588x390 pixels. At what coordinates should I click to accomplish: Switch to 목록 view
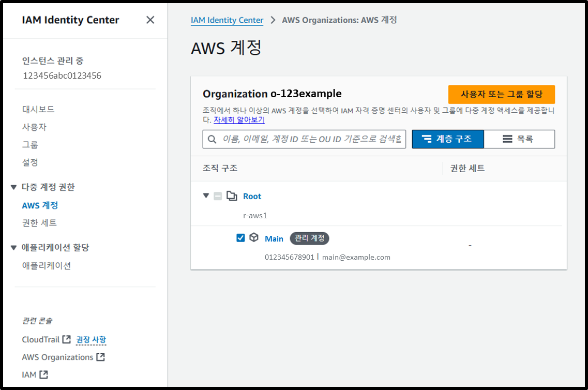519,139
